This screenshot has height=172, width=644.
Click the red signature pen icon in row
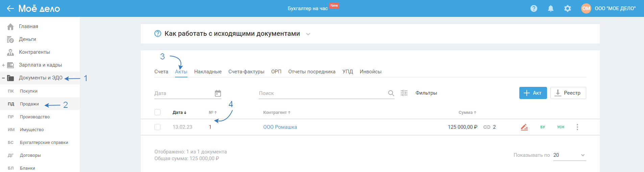(524, 127)
